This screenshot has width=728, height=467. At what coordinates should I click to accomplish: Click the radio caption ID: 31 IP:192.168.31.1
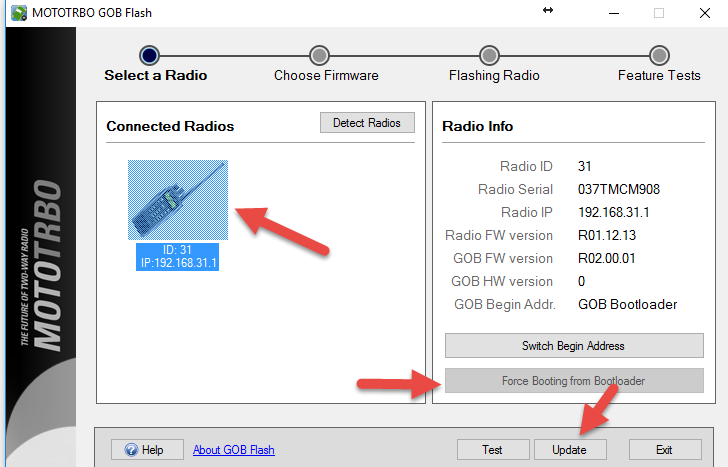pyautogui.click(x=177, y=257)
